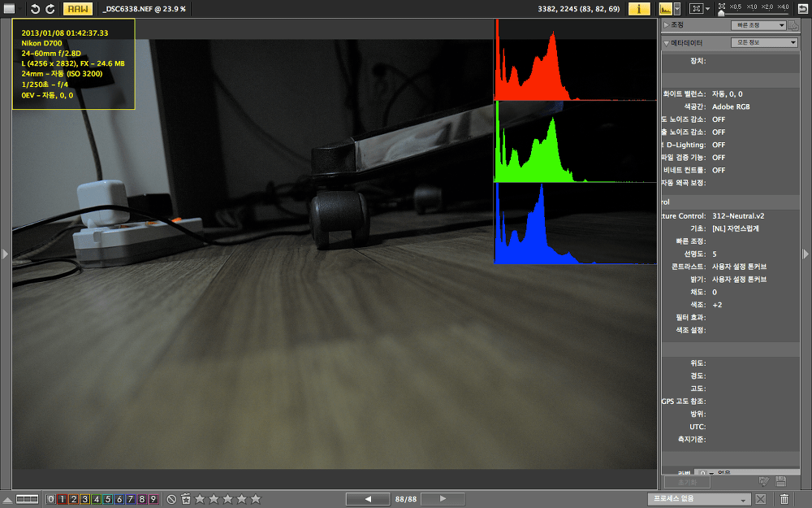Clear the star rating with the no-rating icon
Image resolution: width=812 pixels, height=508 pixels.
click(171, 499)
